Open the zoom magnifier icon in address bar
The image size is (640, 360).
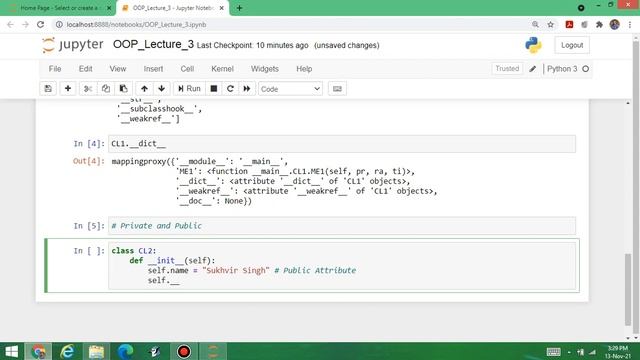(535, 24)
